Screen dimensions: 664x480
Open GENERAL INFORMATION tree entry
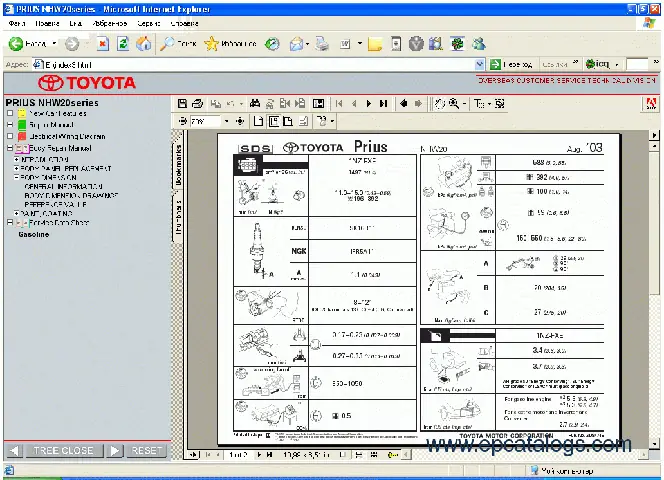[x=64, y=186]
